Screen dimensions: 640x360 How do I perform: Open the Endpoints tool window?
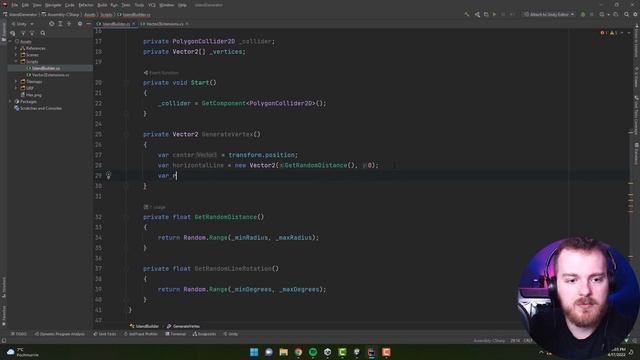[204, 334]
